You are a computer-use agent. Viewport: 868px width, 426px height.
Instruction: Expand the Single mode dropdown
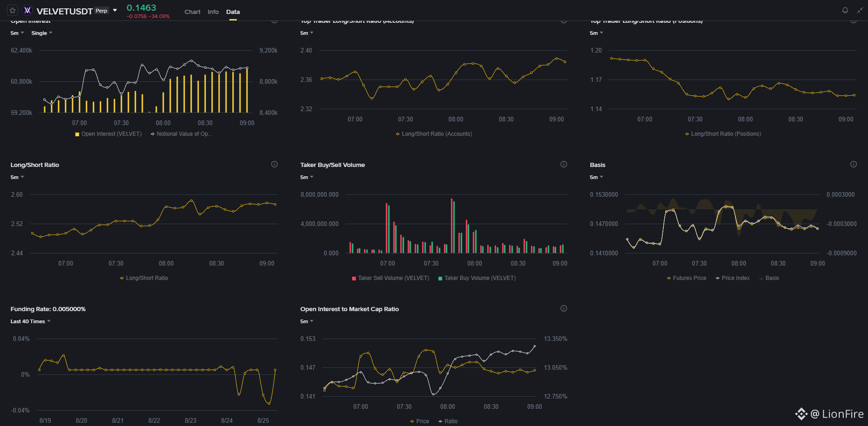pos(42,33)
